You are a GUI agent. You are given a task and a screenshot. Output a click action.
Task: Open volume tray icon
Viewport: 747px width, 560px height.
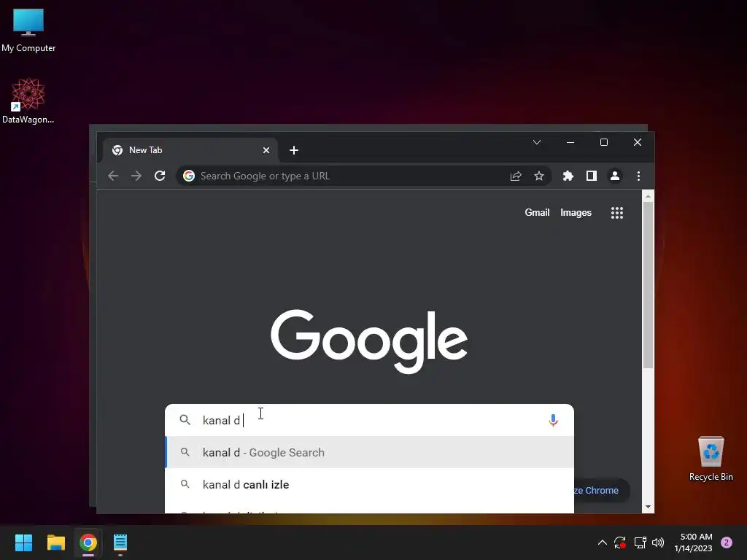[658, 542]
